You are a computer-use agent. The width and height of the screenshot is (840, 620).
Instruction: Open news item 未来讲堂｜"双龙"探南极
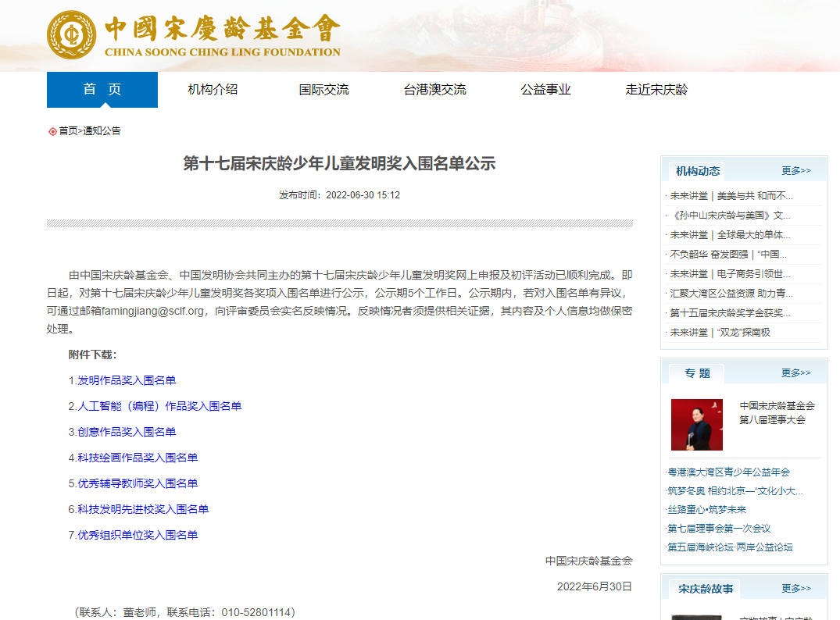tap(720, 332)
